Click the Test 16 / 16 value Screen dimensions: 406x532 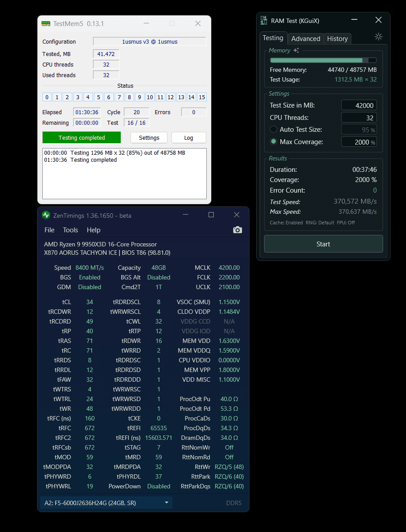137,123
